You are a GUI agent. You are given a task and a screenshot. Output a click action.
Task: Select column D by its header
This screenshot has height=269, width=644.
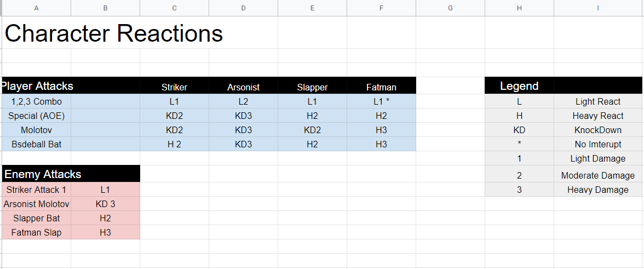[x=243, y=8]
